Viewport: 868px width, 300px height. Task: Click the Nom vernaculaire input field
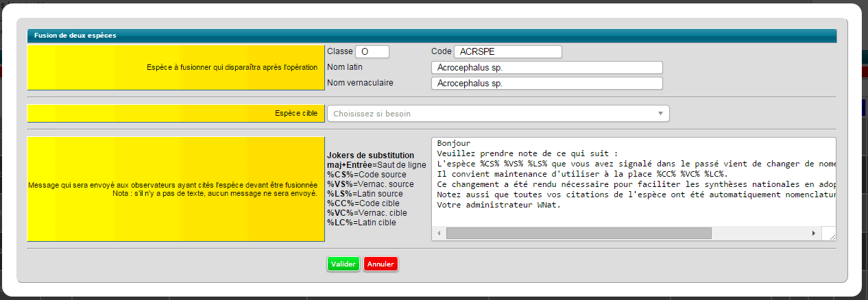click(547, 83)
